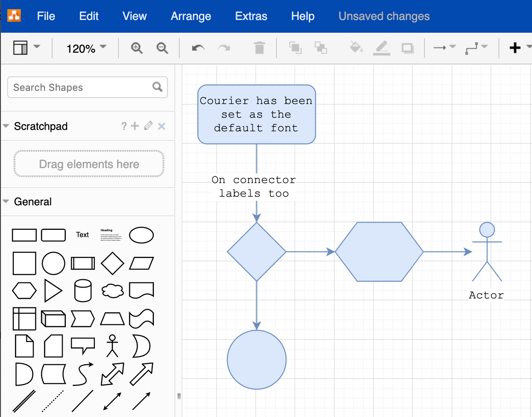Click the Undo icon in the toolbar
The image size is (532, 417).
point(198,48)
